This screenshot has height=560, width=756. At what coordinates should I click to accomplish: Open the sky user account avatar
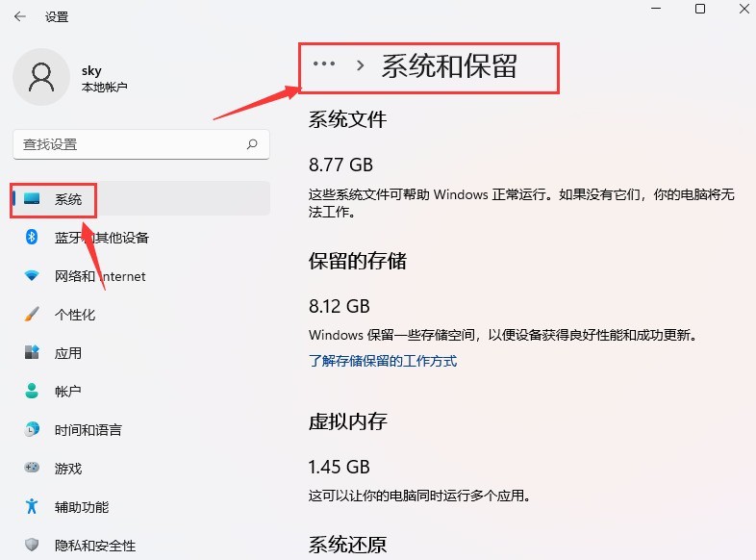pyautogui.click(x=41, y=77)
